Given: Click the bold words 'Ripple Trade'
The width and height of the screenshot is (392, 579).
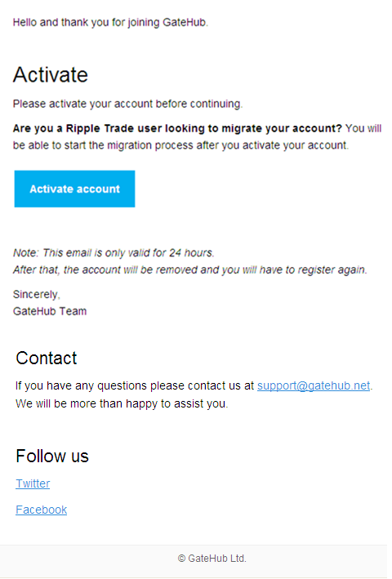Looking at the screenshot, I should pos(100,128).
